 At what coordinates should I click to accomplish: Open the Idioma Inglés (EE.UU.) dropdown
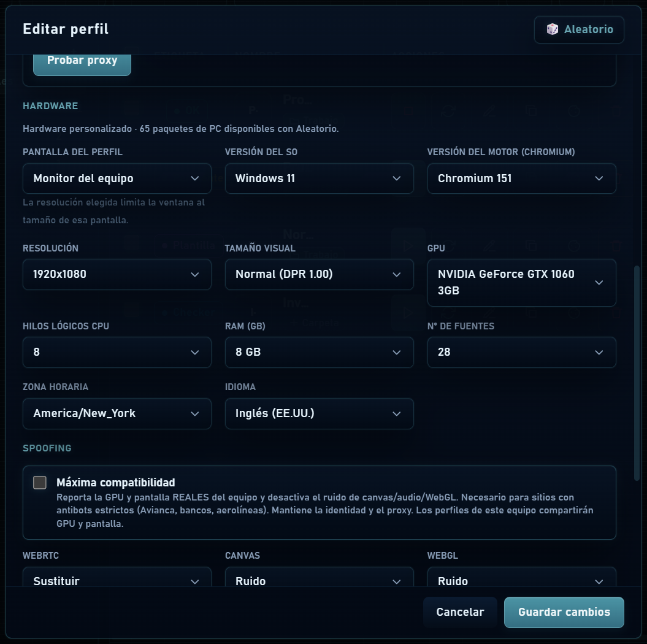[x=320, y=414]
